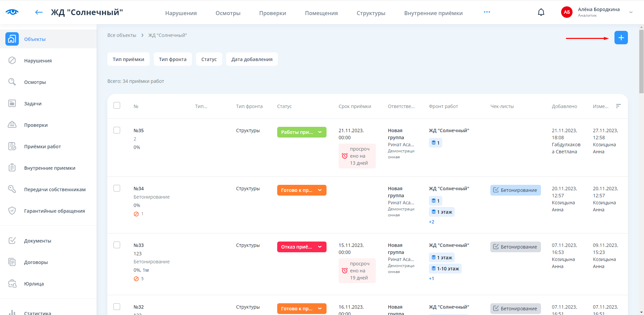Click the Объекты sidebar icon
Viewport: 644px width, 315px height.
tap(12, 39)
